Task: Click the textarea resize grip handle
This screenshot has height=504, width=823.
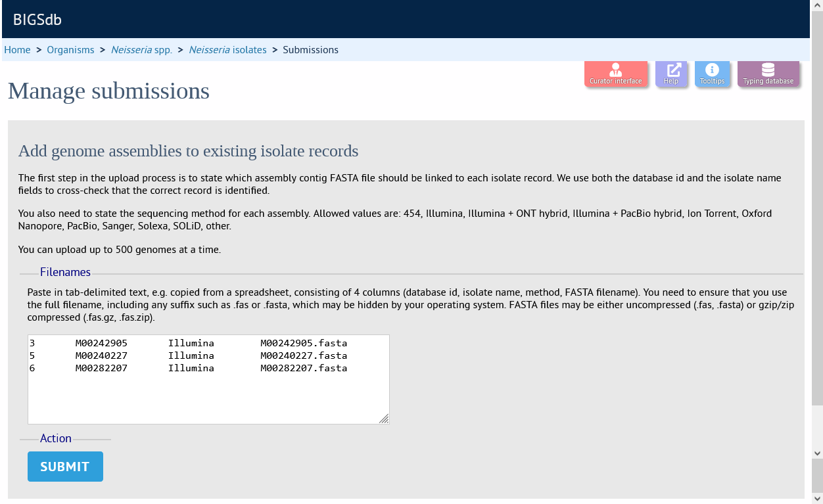Action: click(384, 419)
